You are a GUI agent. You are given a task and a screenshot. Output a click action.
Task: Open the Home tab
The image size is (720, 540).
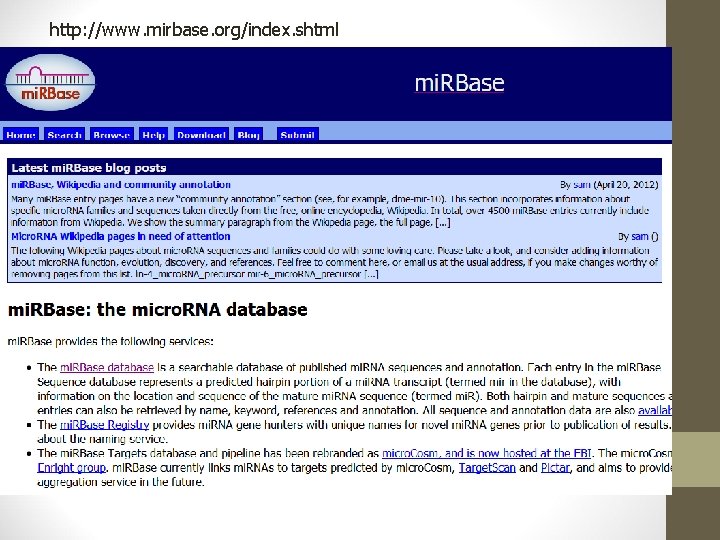tap(21, 135)
